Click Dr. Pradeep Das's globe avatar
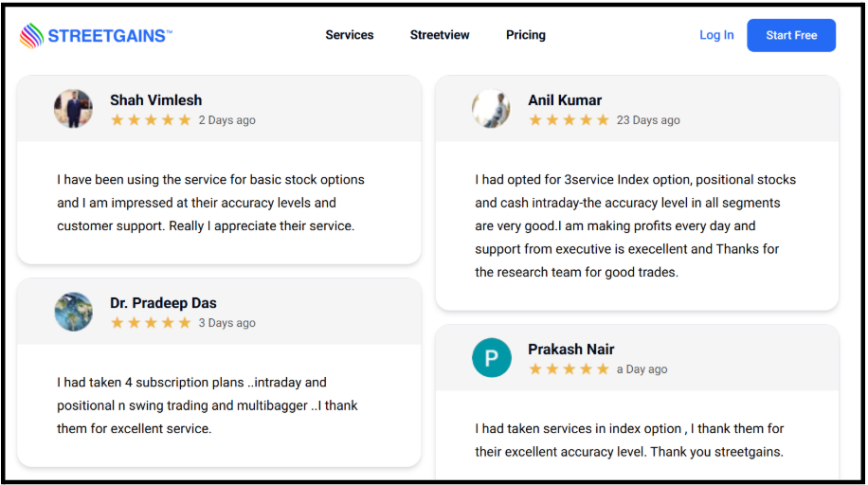The height and width of the screenshot is (485, 868). 73,312
